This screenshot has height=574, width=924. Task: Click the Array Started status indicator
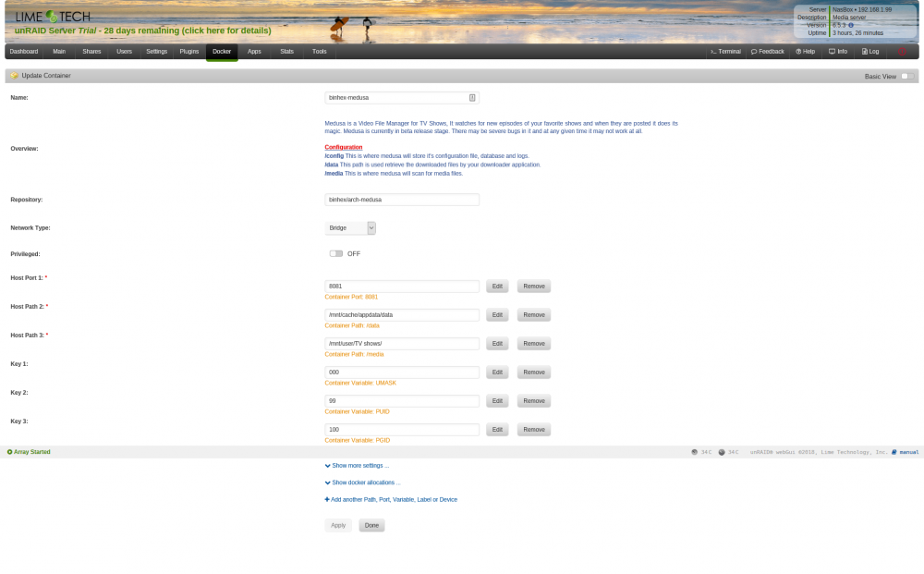(x=29, y=452)
